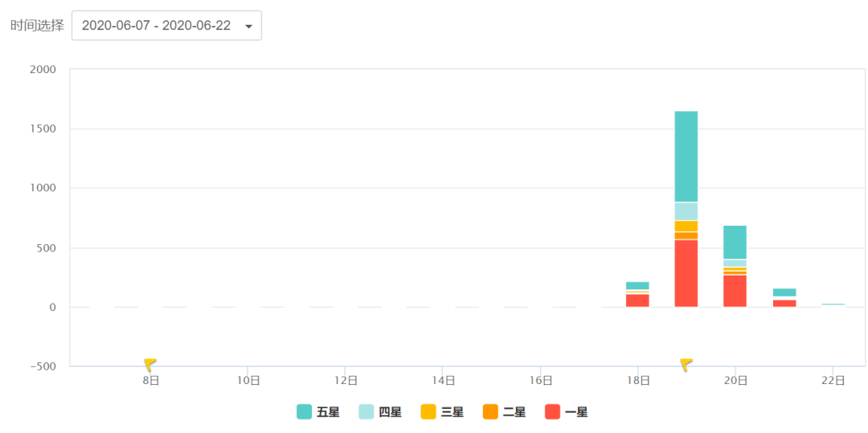Click the 一星 red legend swatch
This screenshot has width=868, height=433.
pyautogui.click(x=552, y=412)
